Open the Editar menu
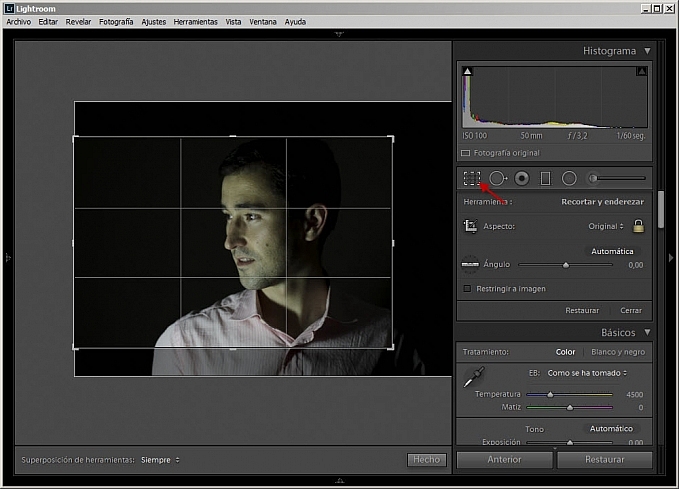The image size is (679, 489). (48, 22)
